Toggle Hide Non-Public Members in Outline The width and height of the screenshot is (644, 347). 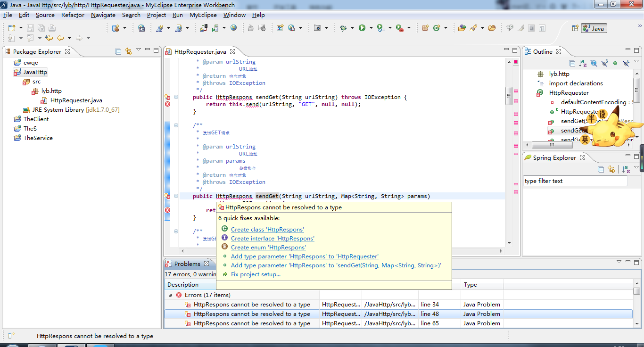click(615, 63)
